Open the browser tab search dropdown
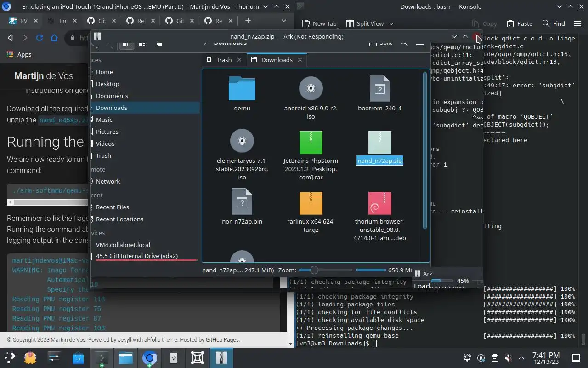 (284, 21)
